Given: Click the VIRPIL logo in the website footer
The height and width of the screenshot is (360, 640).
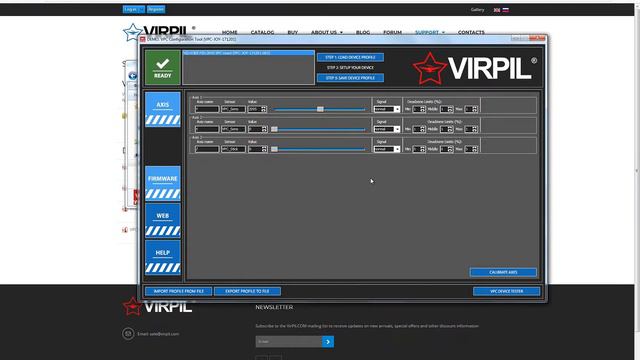Looking at the screenshot, I should pyautogui.click(x=158, y=306).
